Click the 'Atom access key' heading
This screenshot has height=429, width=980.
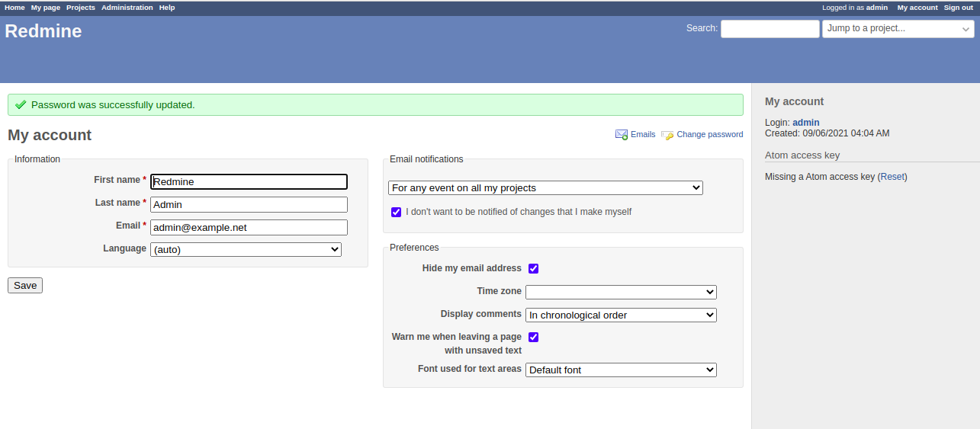(802, 155)
